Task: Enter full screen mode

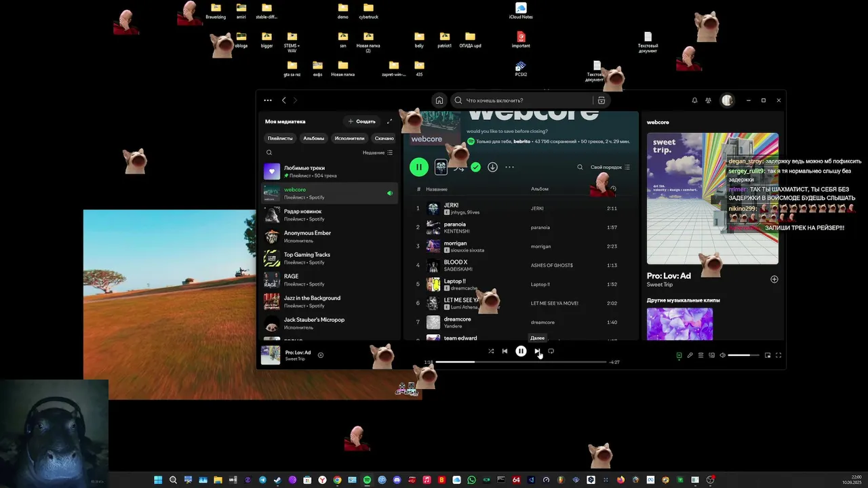Action: 778,355
